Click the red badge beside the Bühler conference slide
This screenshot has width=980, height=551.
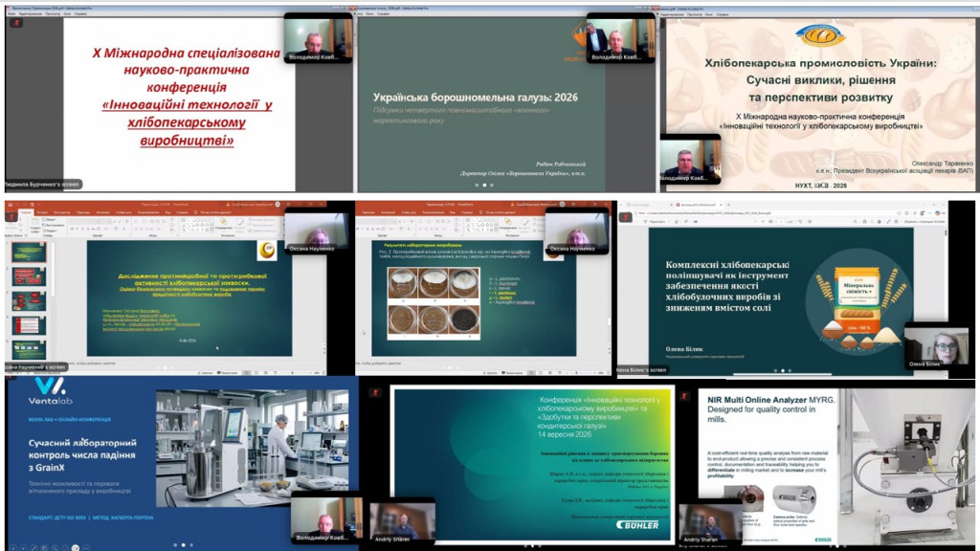click(375, 392)
